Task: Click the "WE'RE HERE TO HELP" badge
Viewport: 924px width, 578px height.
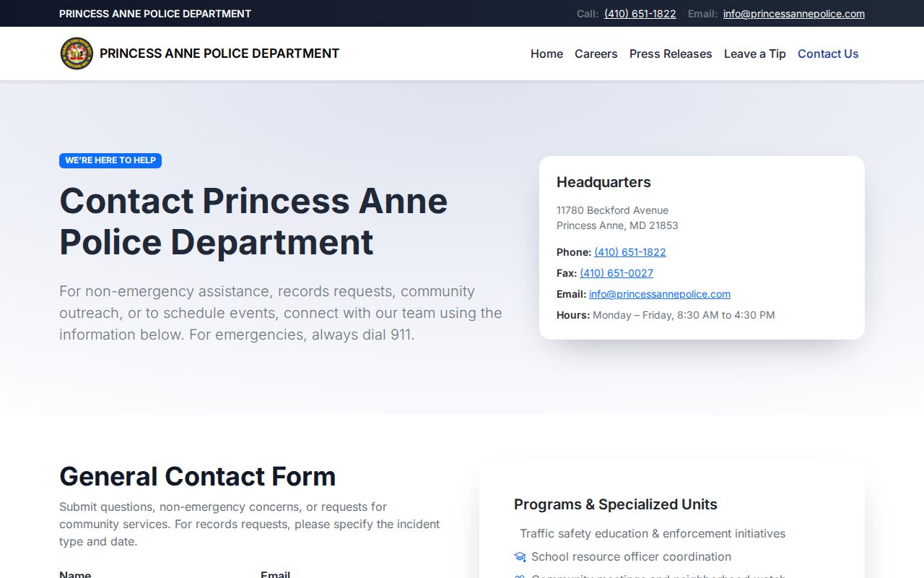Action: point(110,160)
